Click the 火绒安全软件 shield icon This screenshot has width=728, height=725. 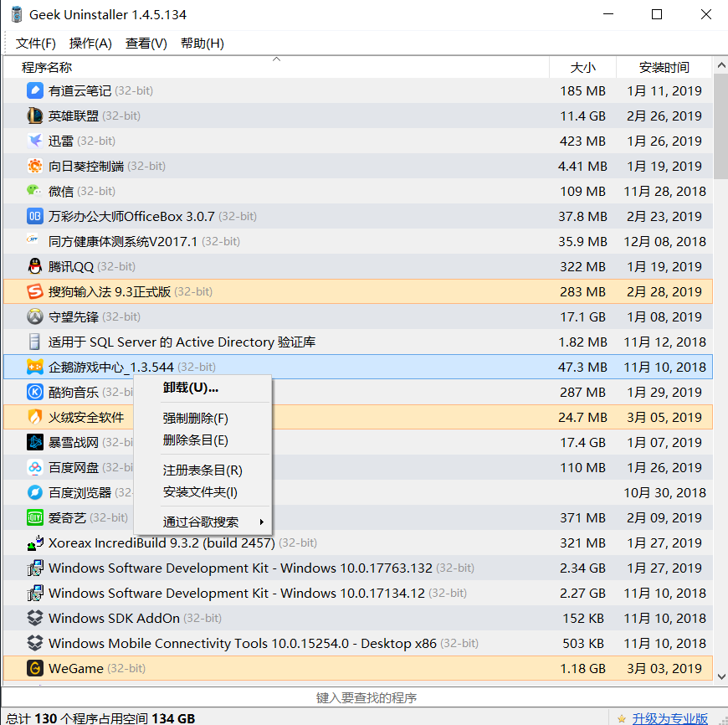pyautogui.click(x=35, y=417)
